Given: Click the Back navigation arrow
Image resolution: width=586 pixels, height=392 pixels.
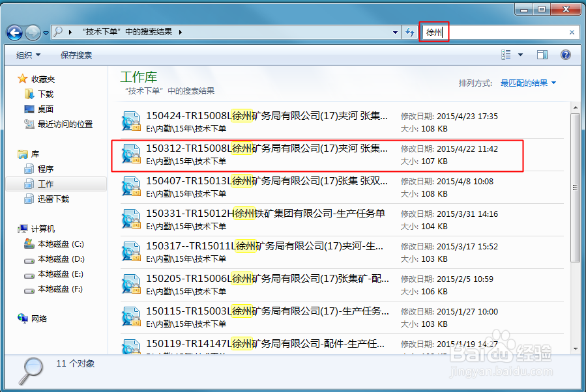Looking at the screenshot, I should tap(14, 32).
